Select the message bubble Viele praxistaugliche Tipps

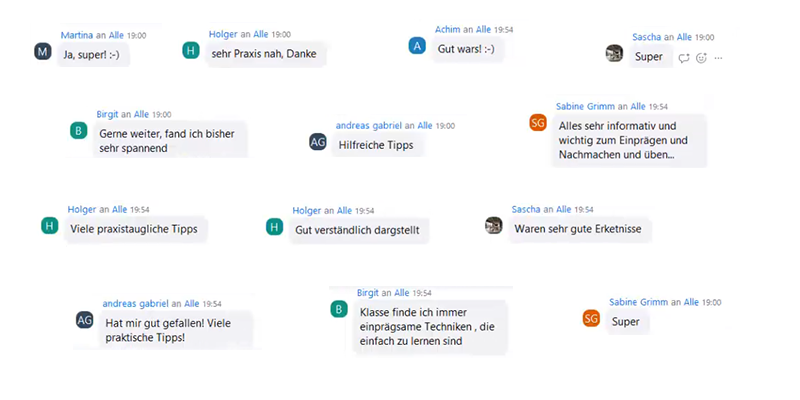point(136,229)
